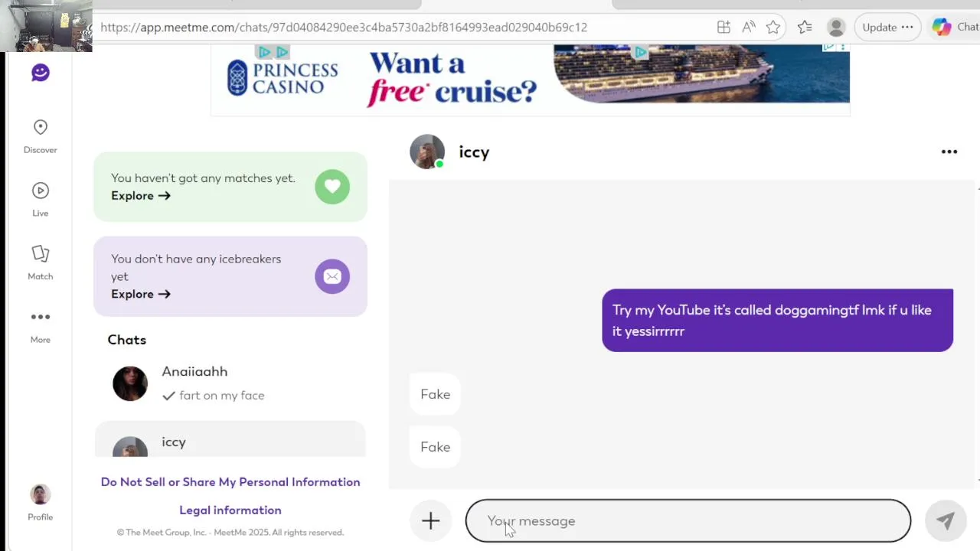The height and width of the screenshot is (551, 980).
Task: Expand the More sidebar menu
Action: pos(41,317)
